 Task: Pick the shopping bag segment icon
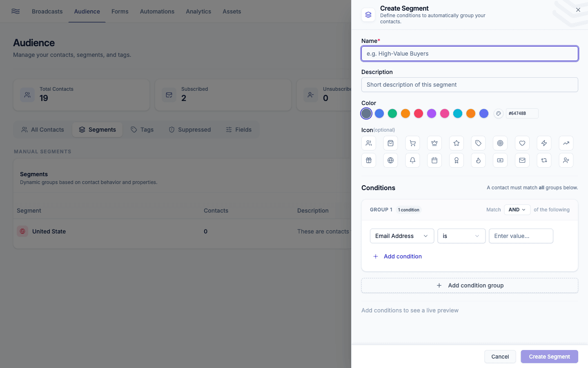click(x=391, y=143)
